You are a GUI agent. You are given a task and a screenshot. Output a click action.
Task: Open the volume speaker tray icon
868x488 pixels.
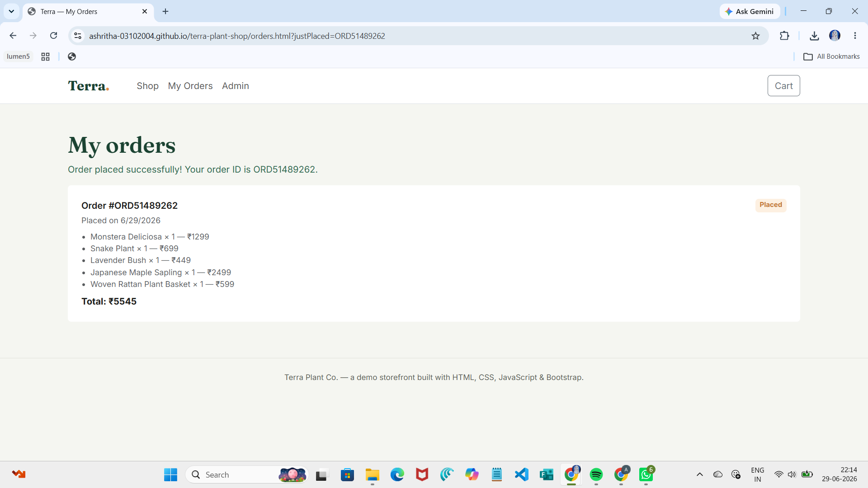click(x=792, y=474)
